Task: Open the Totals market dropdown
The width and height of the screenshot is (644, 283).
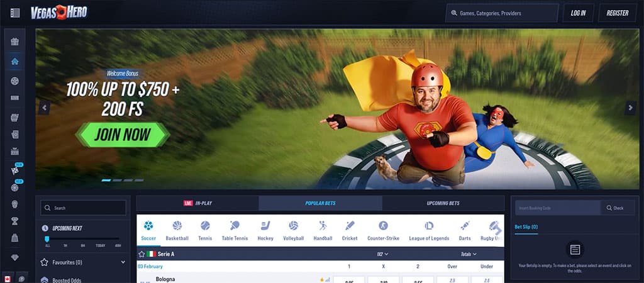Action: point(469,254)
